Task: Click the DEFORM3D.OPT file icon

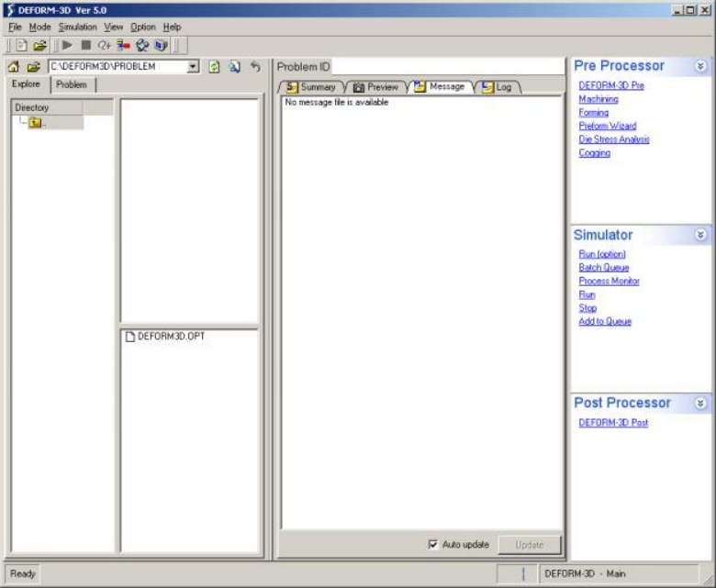Action: click(x=130, y=337)
